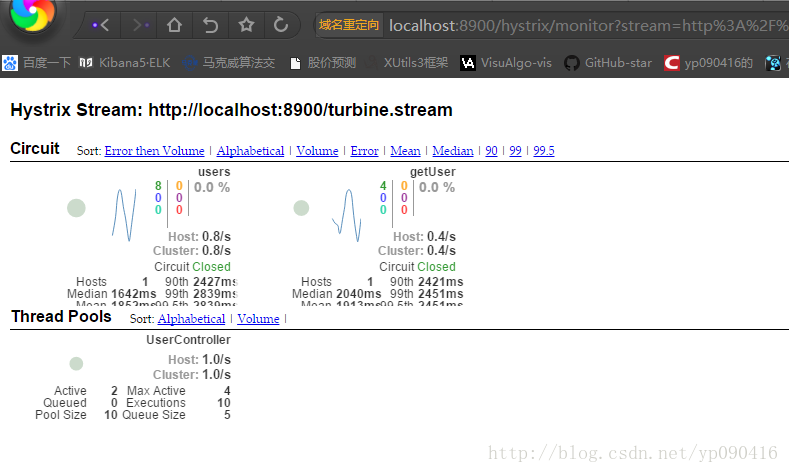Click the Circuit section heading
789x473 pixels.
pyautogui.click(x=35, y=148)
